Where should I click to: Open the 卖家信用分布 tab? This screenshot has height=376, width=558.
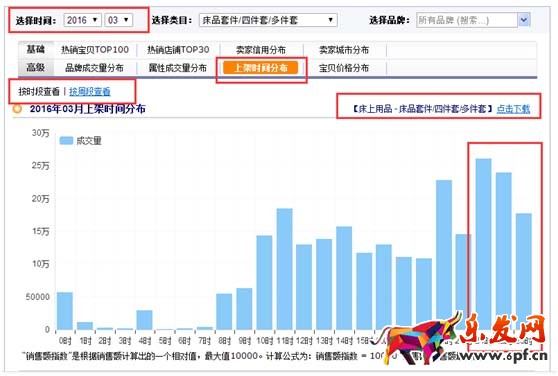coord(261,50)
